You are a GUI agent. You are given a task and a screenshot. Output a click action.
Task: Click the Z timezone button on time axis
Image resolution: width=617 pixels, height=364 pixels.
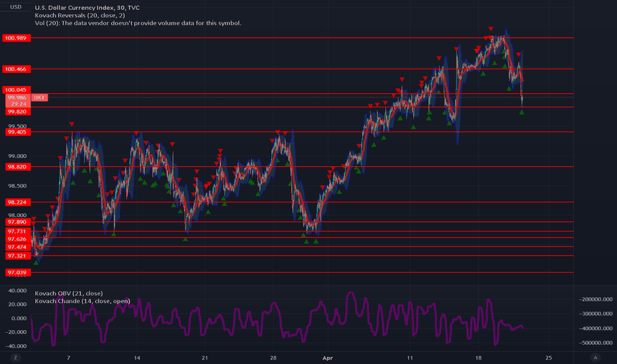pos(16,357)
